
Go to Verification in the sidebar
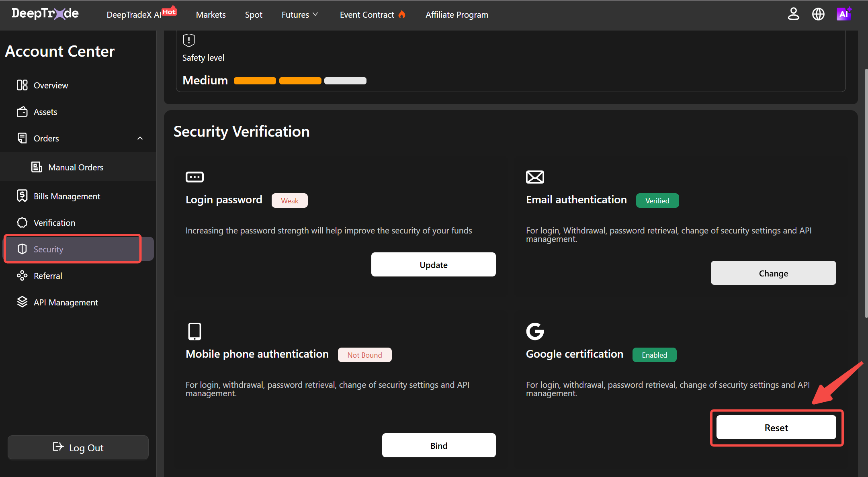click(78, 223)
